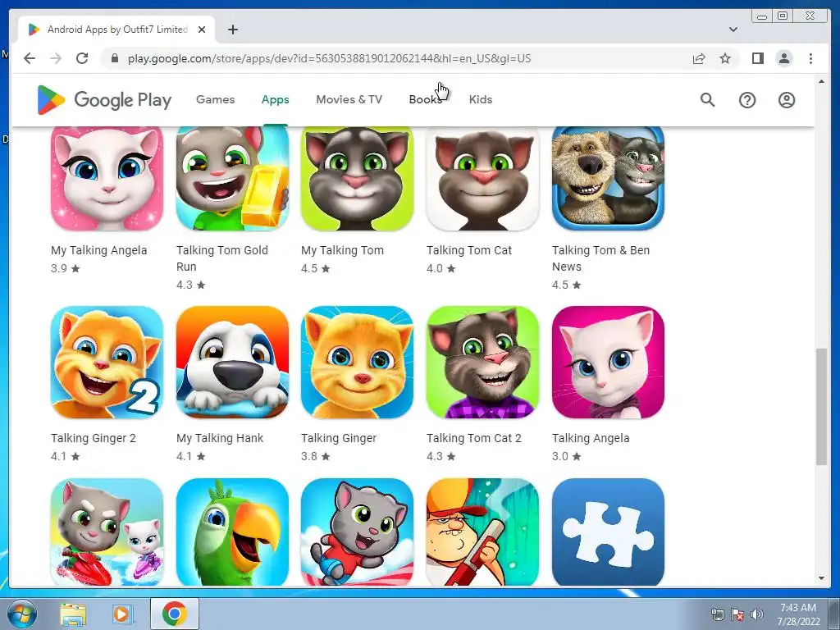The width and height of the screenshot is (840, 630).
Task: Open the tab search dropdown arrow
Action: click(733, 30)
